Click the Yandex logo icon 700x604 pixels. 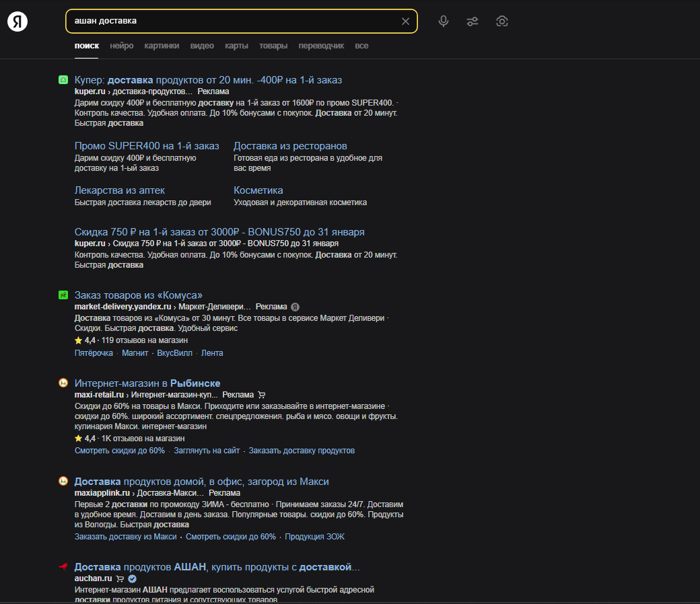pyautogui.click(x=17, y=22)
